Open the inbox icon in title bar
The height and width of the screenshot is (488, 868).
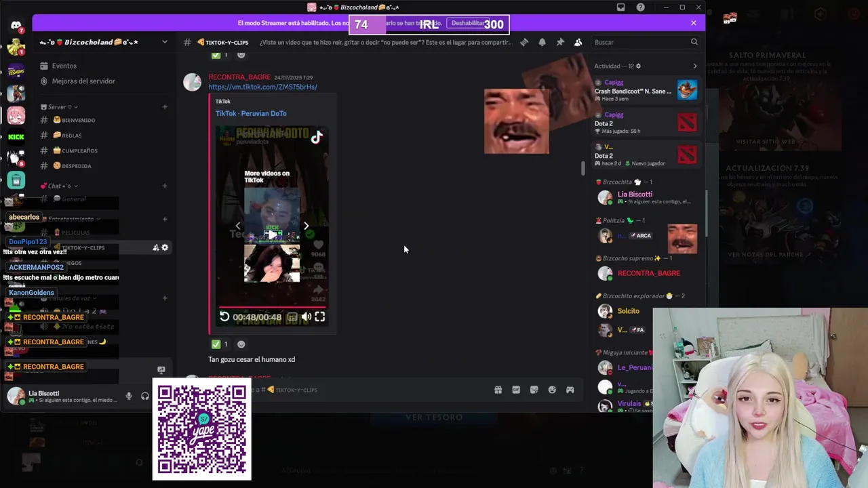[620, 7]
